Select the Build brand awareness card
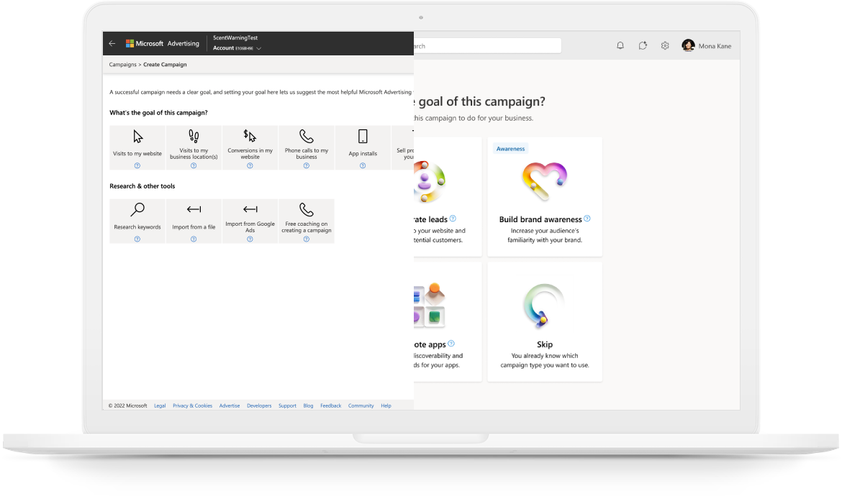Image resolution: width=842 pixels, height=504 pixels. [x=545, y=196]
